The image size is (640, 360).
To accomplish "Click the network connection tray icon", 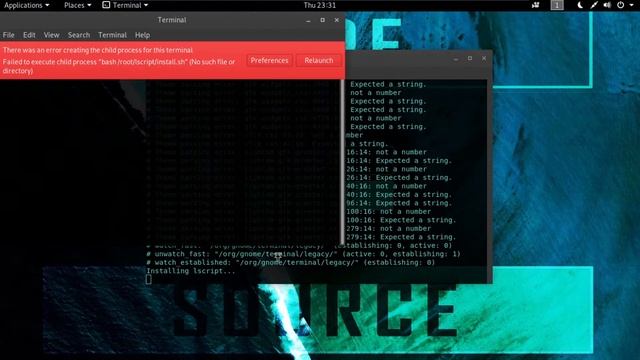I will pyautogui.click(x=593, y=5).
